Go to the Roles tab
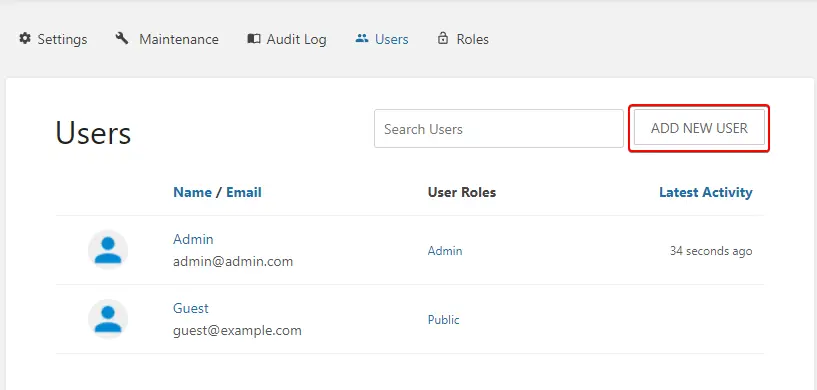Screen dimensions: 817x390 [463, 39]
